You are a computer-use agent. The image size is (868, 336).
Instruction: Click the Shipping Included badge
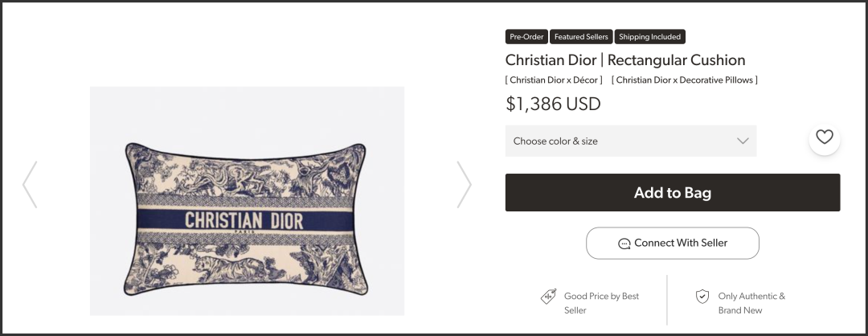[x=650, y=36]
